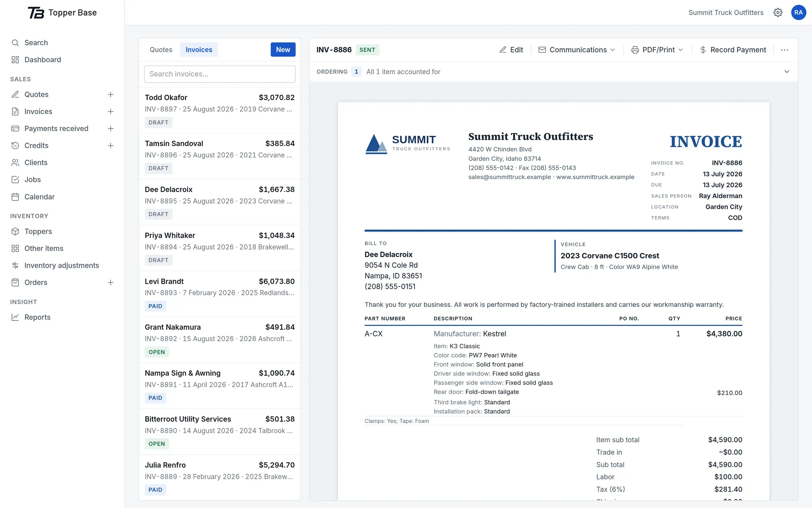
Task: Click the Item sub total $4,590.00
Action: coord(725,440)
